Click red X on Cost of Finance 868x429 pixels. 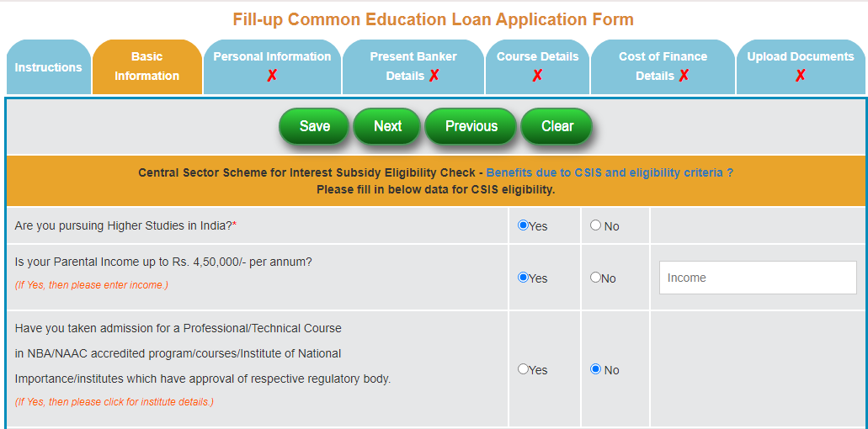684,76
